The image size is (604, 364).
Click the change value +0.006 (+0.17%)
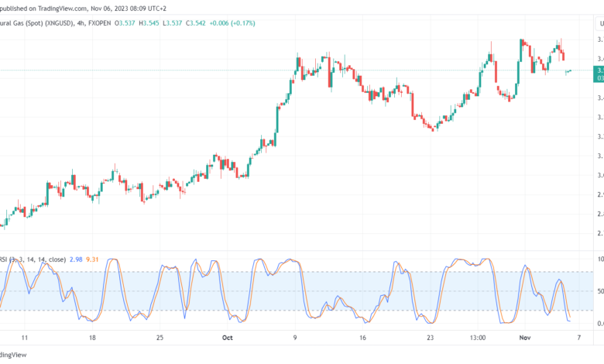pos(232,23)
